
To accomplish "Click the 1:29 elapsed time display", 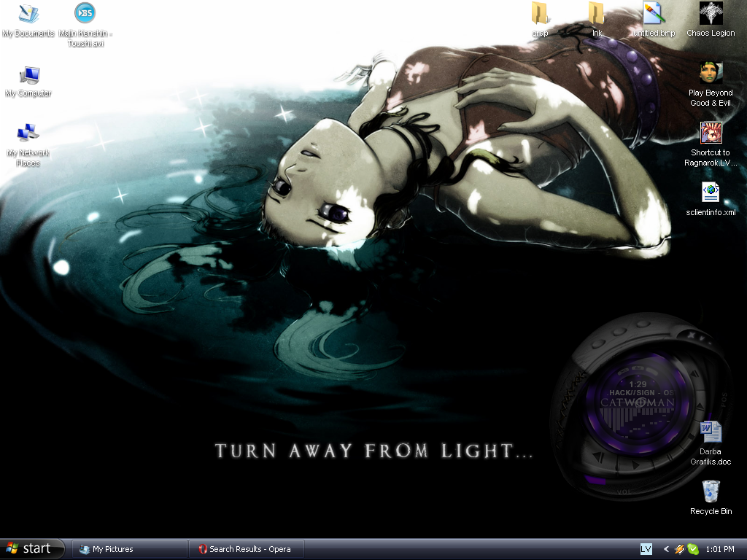I will click(638, 384).
